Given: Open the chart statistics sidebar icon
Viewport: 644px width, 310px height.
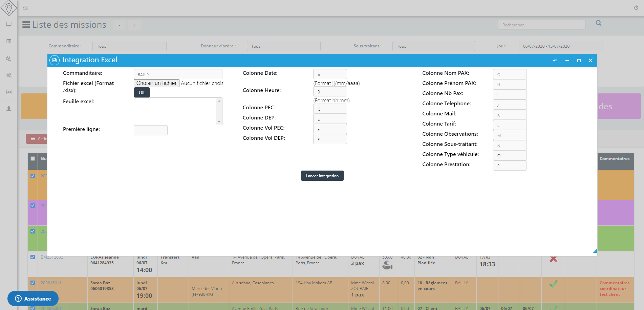Looking at the screenshot, I should 9,92.
